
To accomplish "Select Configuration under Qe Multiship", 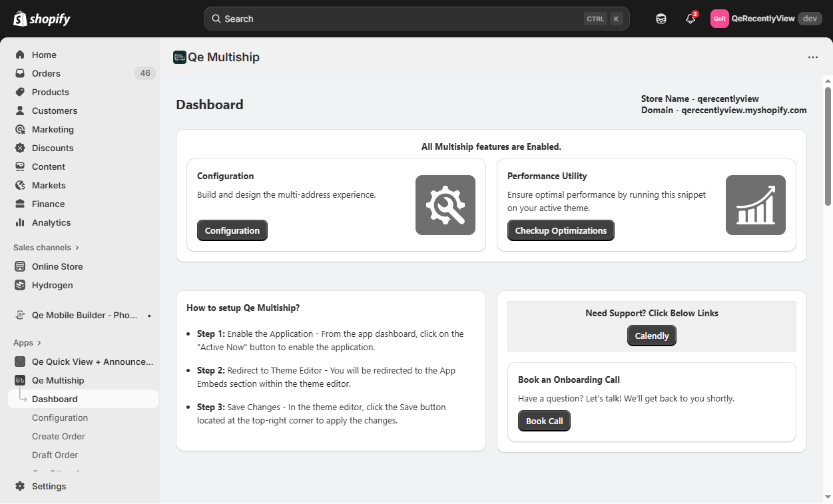I will click(x=60, y=417).
